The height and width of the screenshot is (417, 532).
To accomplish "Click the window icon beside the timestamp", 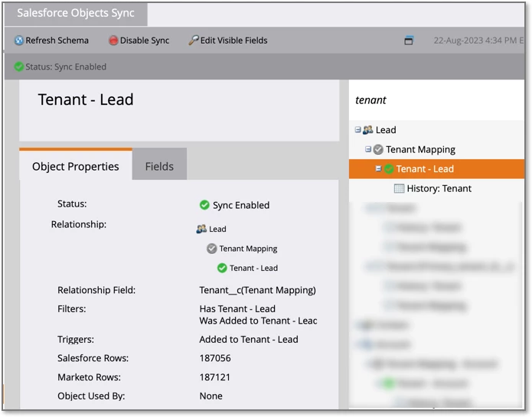I will [409, 41].
